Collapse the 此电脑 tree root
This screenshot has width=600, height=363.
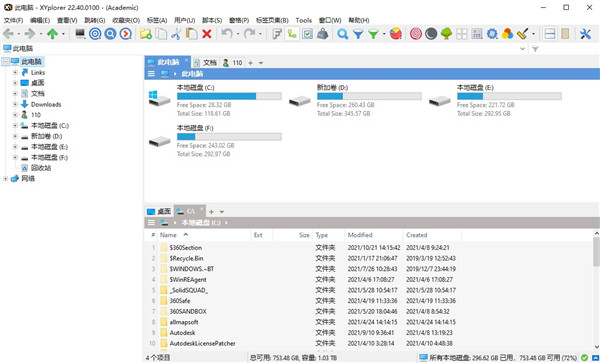tap(5, 62)
